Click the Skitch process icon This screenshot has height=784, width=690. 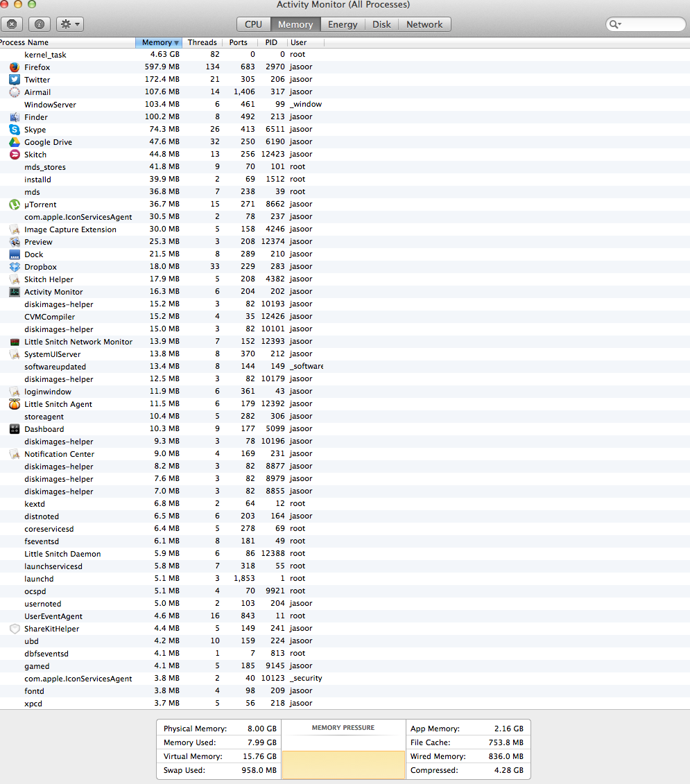pyautogui.click(x=15, y=155)
